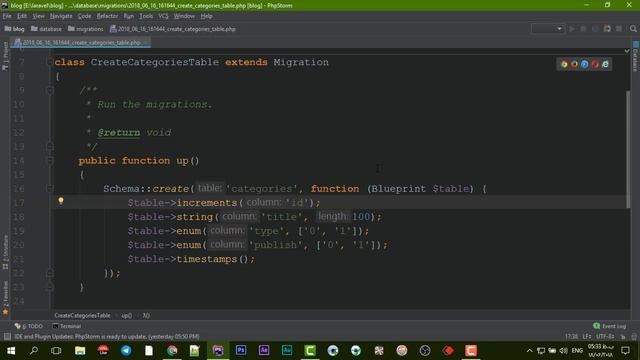The width and height of the screenshot is (640, 360).
Task: Open file in Internet Explorer icon
Action: 605,64
